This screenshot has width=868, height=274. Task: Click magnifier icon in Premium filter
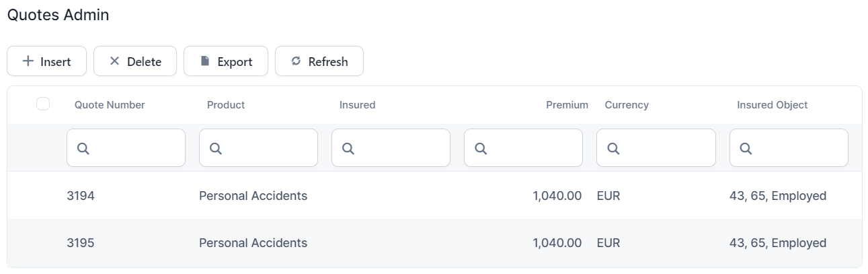click(480, 149)
